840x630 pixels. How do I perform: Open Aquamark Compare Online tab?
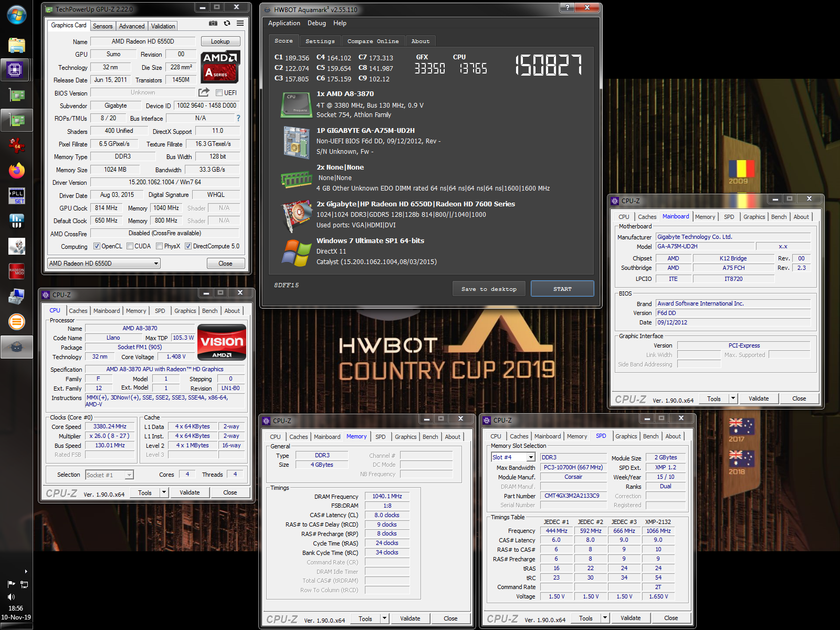tap(373, 41)
